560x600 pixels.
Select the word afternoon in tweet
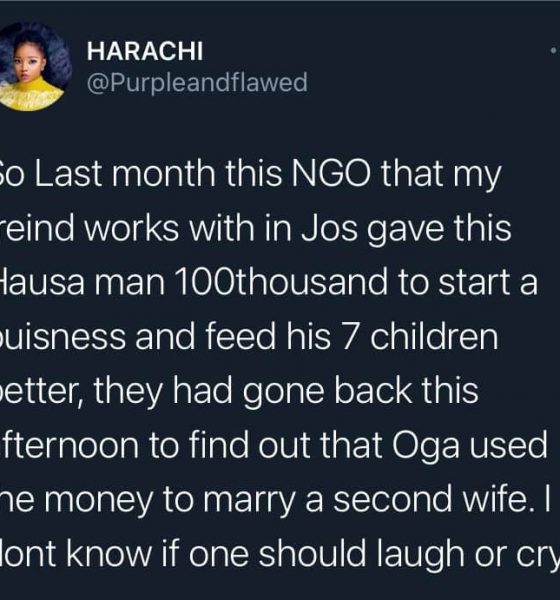[x=69, y=445]
